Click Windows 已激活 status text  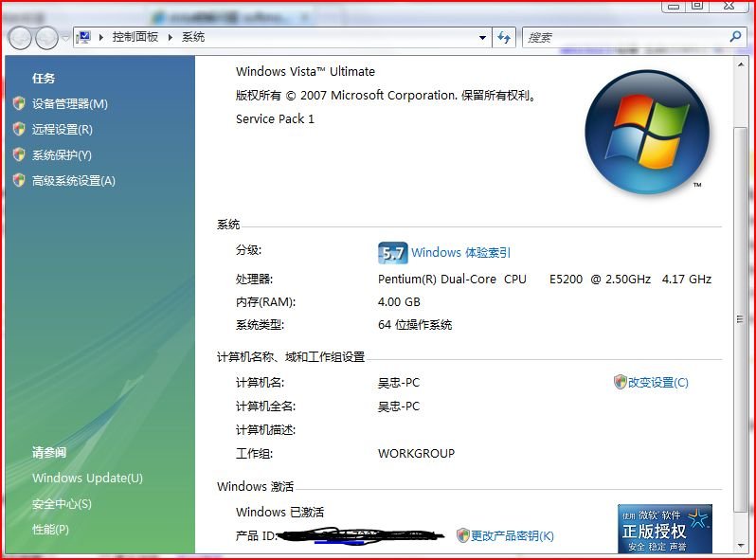pos(279,512)
